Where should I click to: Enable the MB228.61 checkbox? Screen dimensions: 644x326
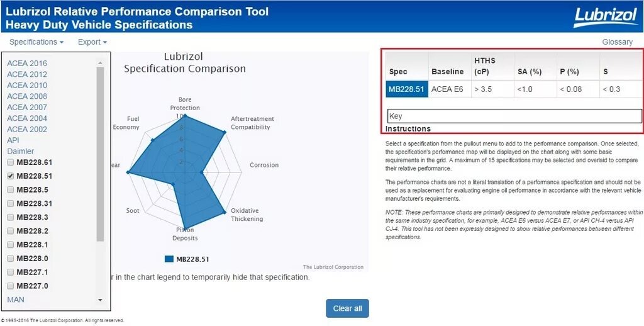[10, 162]
